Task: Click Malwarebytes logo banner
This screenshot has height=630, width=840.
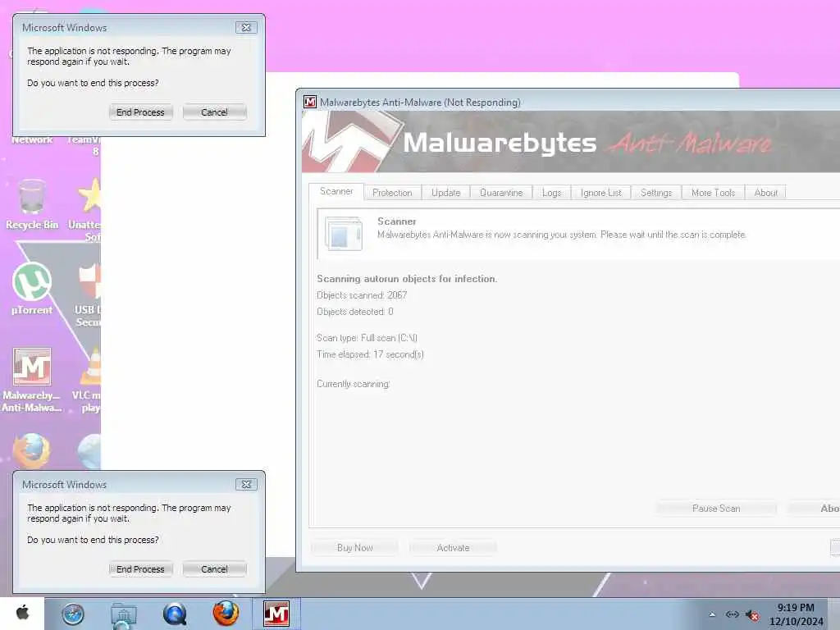Action: [x=571, y=143]
